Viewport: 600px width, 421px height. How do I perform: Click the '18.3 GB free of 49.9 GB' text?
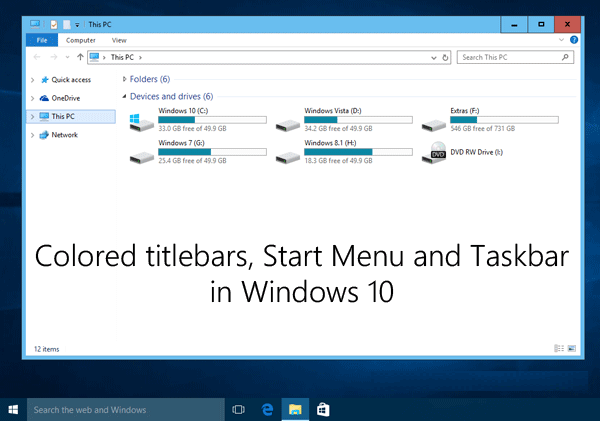pyautogui.click(x=338, y=161)
